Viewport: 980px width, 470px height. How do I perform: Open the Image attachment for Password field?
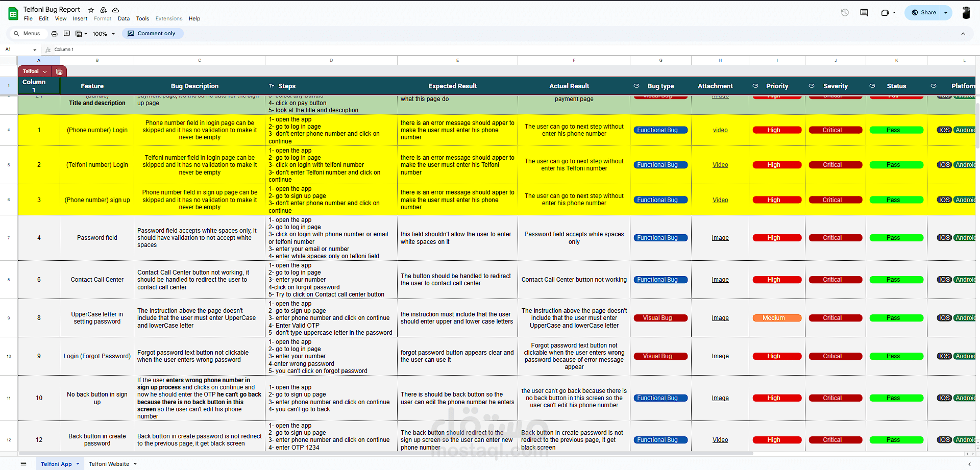pos(720,238)
